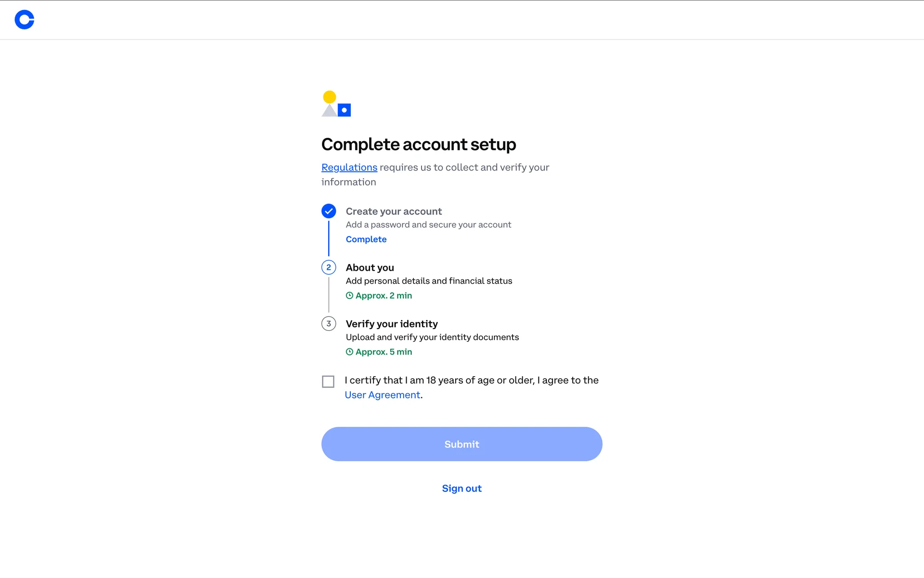Click clock icon beside Approx. 2 min
This screenshot has width=924, height=578.
click(349, 296)
